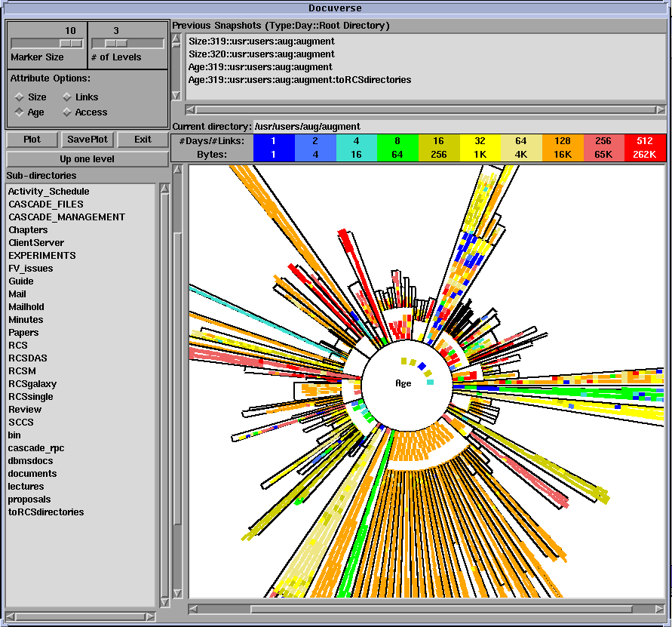The width and height of the screenshot is (672, 627).
Task: Select the proposals sub-directory
Action: (x=29, y=499)
